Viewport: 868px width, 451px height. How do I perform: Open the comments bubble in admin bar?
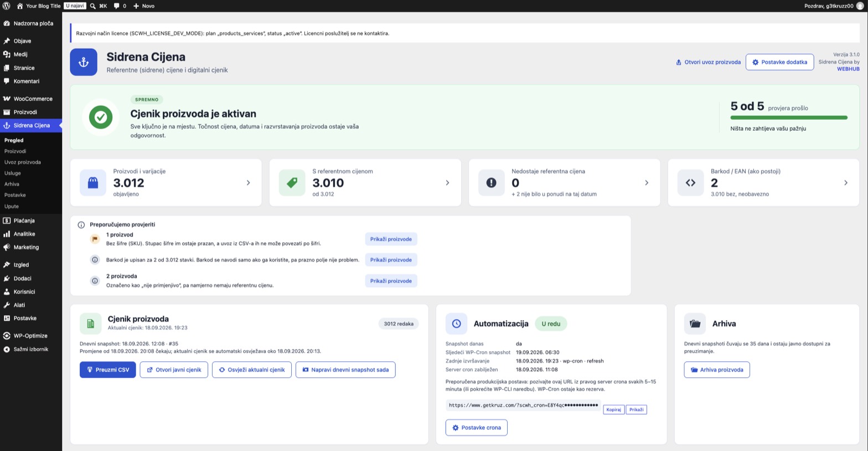pos(117,6)
